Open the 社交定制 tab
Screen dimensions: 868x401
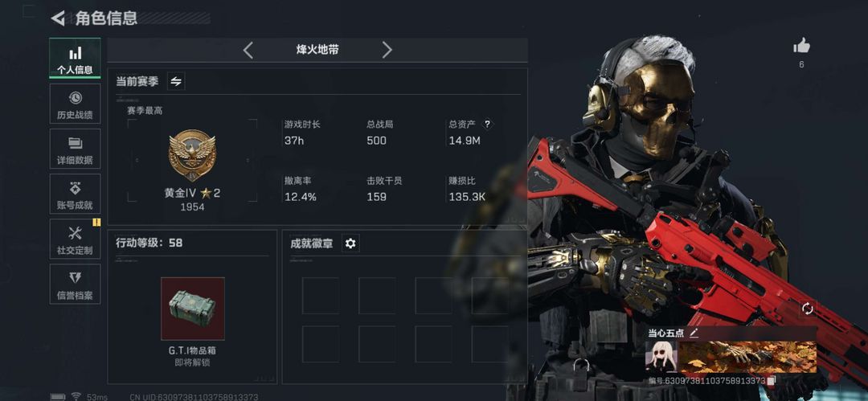75,239
